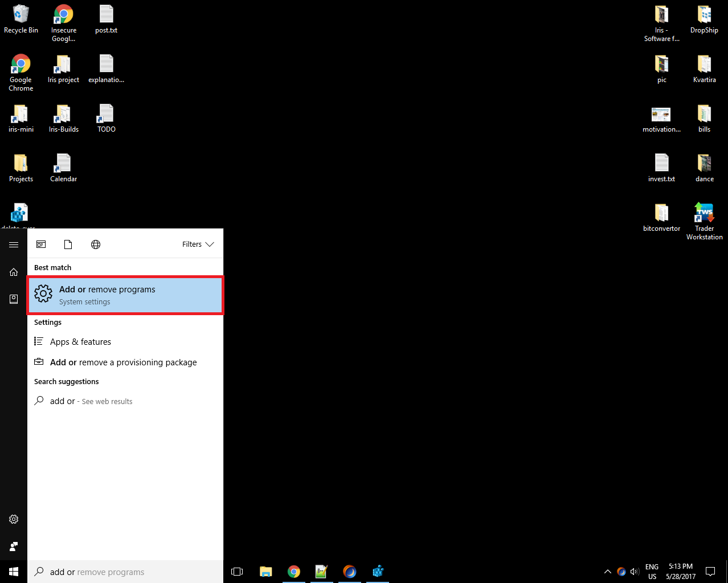Image resolution: width=728 pixels, height=583 pixels.
Task: Select the iris-mini shortcut icon
Action: [x=21, y=119]
